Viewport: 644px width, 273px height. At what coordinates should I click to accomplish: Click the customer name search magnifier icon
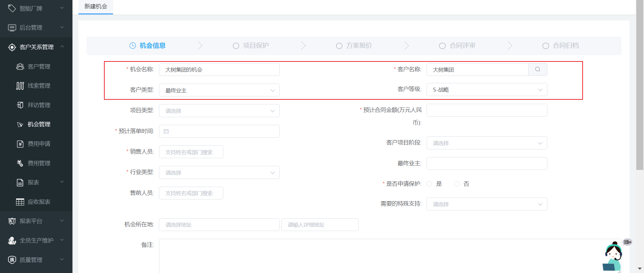tap(537, 70)
